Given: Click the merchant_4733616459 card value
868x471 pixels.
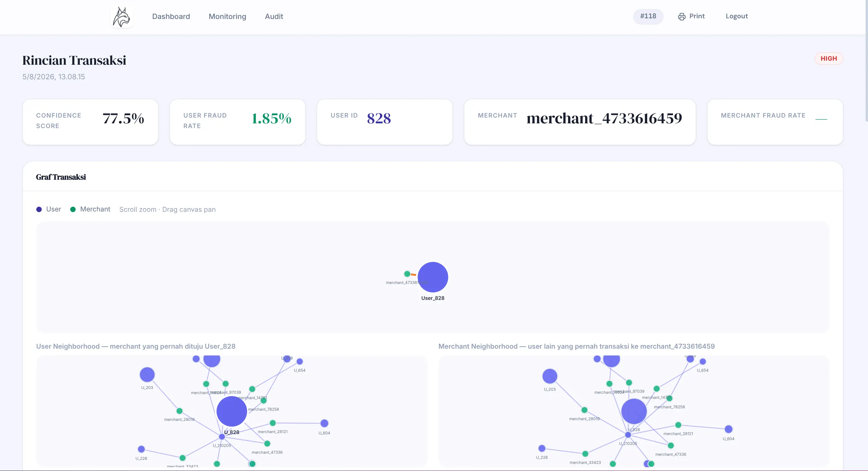Looking at the screenshot, I should tap(604, 119).
